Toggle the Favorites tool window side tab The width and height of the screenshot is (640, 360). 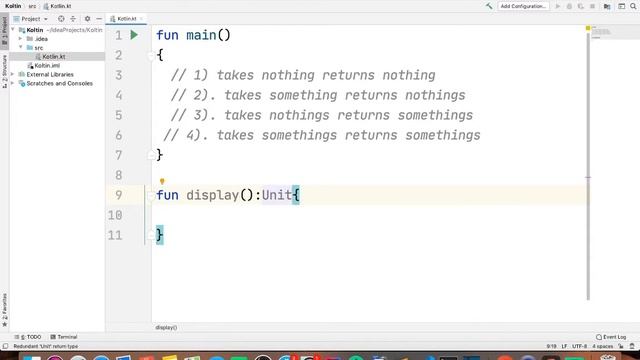[4, 310]
